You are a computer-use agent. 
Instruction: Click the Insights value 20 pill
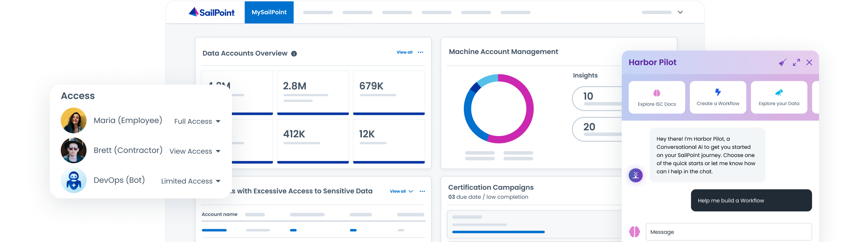(597, 129)
